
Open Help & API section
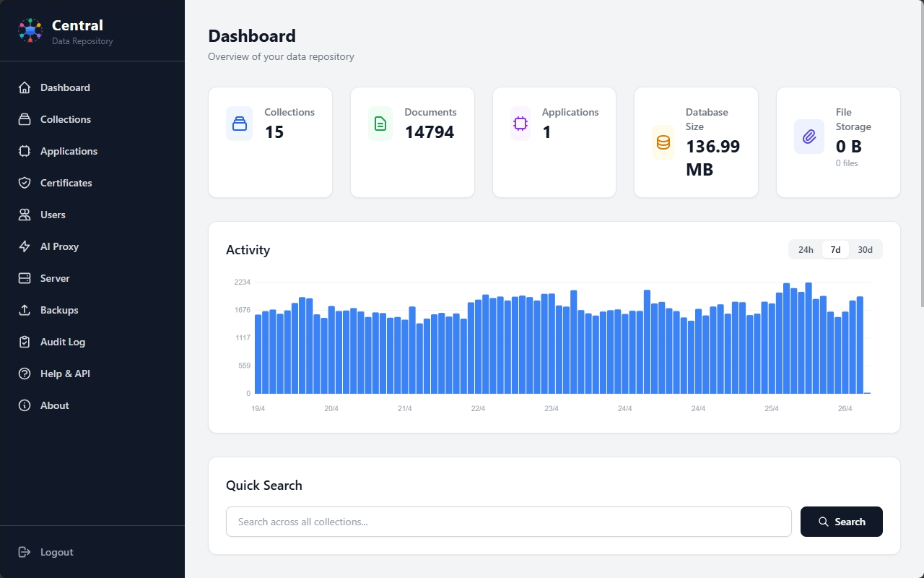65,374
